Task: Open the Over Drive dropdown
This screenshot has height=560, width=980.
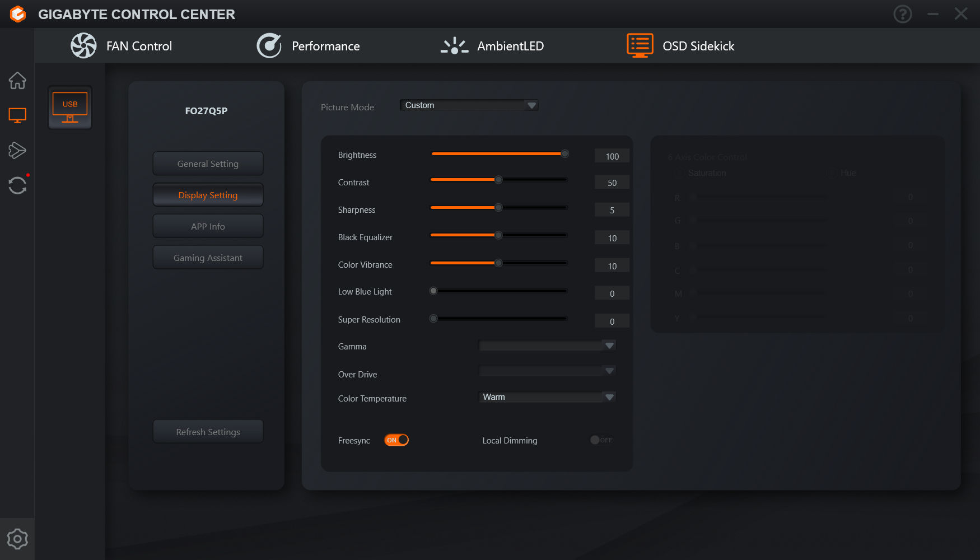Action: (547, 371)
